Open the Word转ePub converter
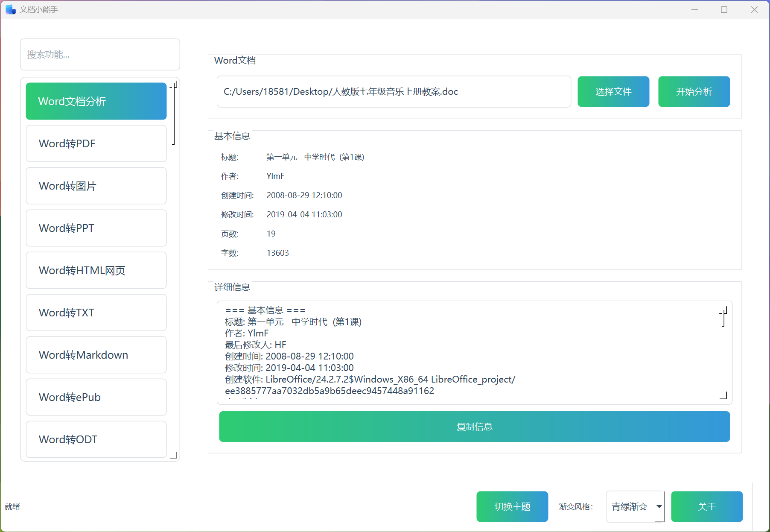This screenshot has height=532, width=770. click(x=96, y=397)
